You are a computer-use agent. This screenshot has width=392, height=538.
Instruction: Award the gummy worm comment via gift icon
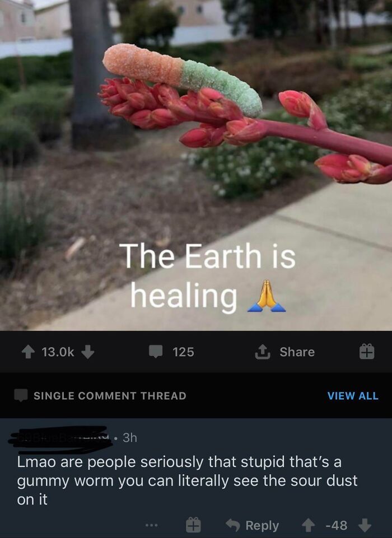(x=193, y=525)
